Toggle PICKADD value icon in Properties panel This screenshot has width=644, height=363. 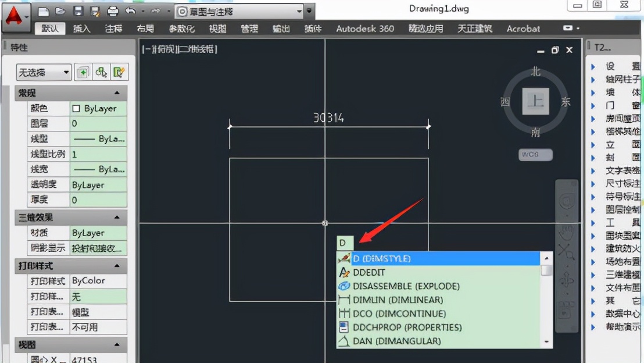coord(83,72)
